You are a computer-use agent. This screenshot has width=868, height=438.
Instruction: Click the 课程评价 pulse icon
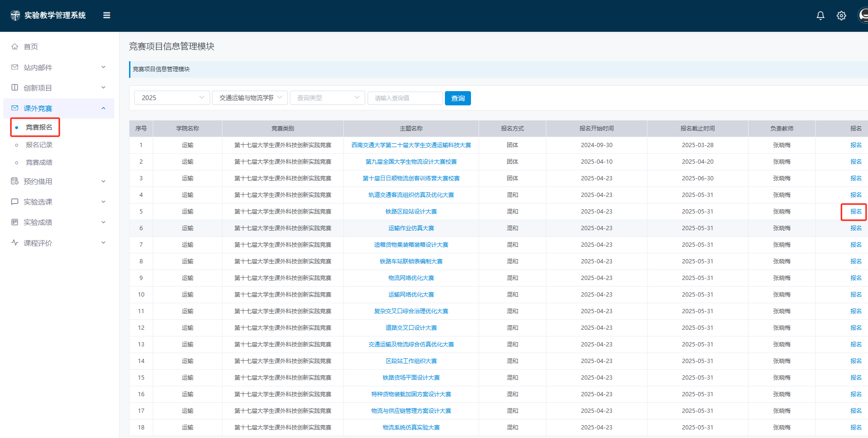coord(15,243)
